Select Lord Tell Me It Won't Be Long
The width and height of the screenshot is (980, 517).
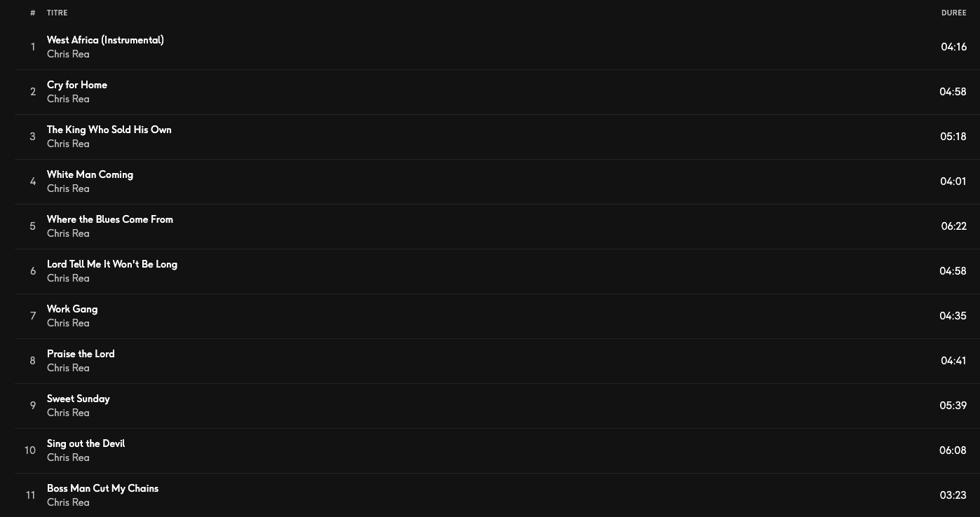(x=112, y=264)
